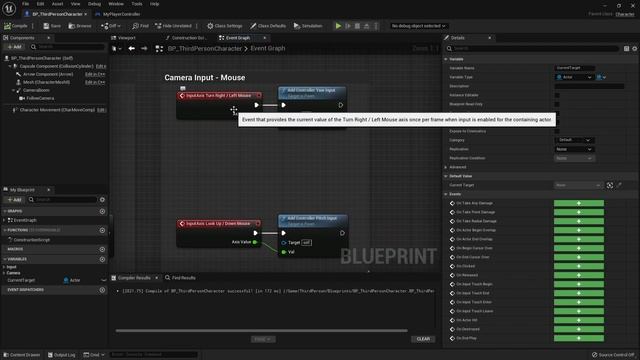This screenshot has width=640, height=360.
Task: Expand the Advanced section
Action: tap(446, 167)
